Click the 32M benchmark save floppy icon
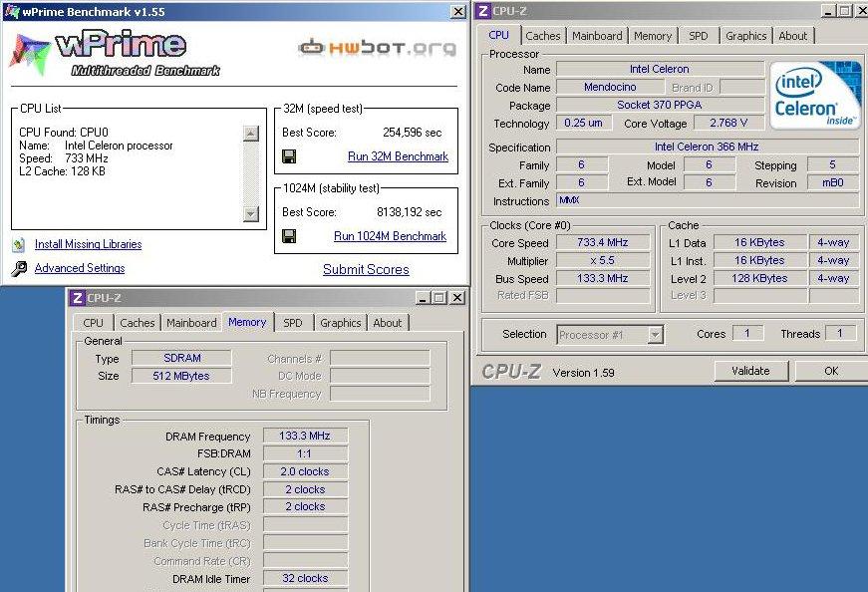Image resolution: width=868 pixels, height=592 pixels. click(x=289, y=156)
